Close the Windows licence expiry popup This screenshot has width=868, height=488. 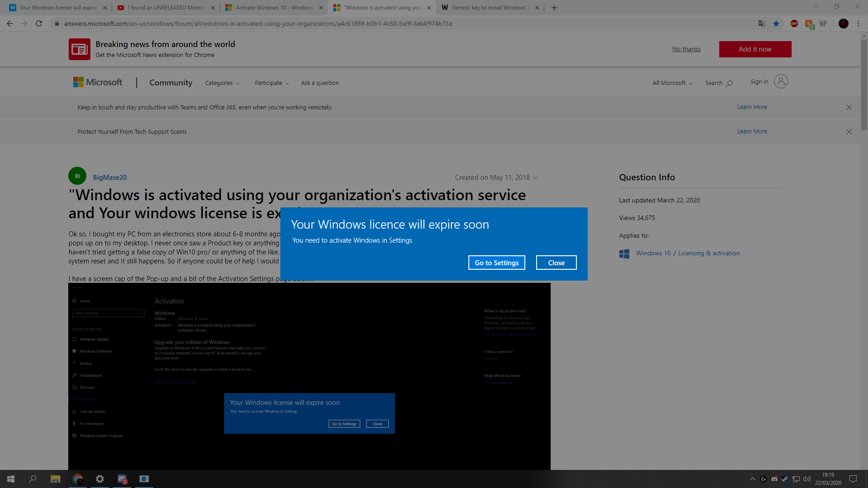(x=556, y=263)
